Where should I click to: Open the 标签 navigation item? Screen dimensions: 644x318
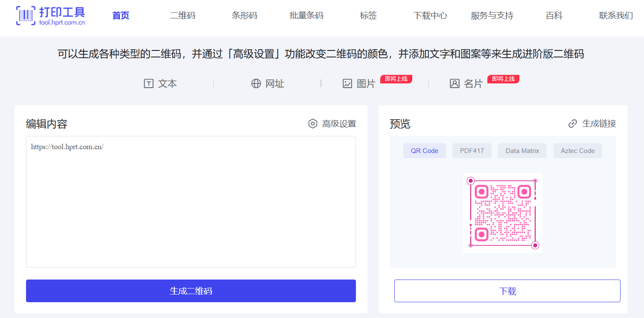368,16
